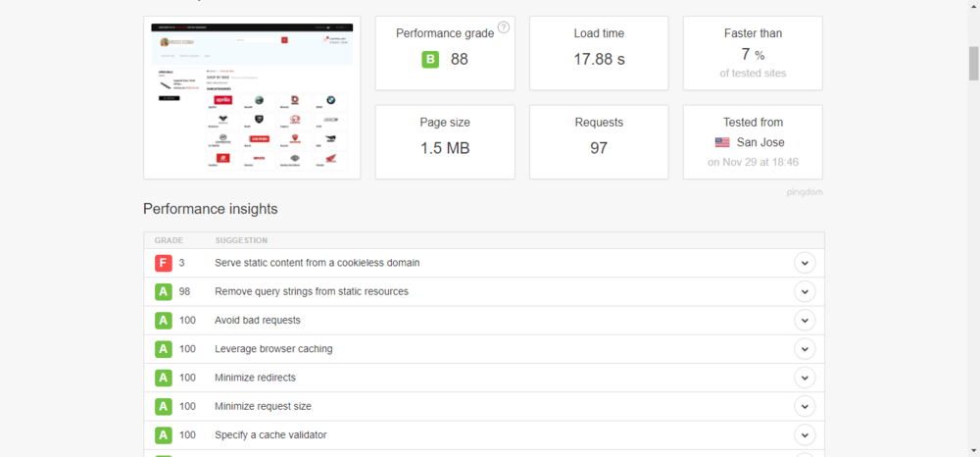
Task: Click the A badge beside Leverage browser caching
Action: (x=163, y=349)
